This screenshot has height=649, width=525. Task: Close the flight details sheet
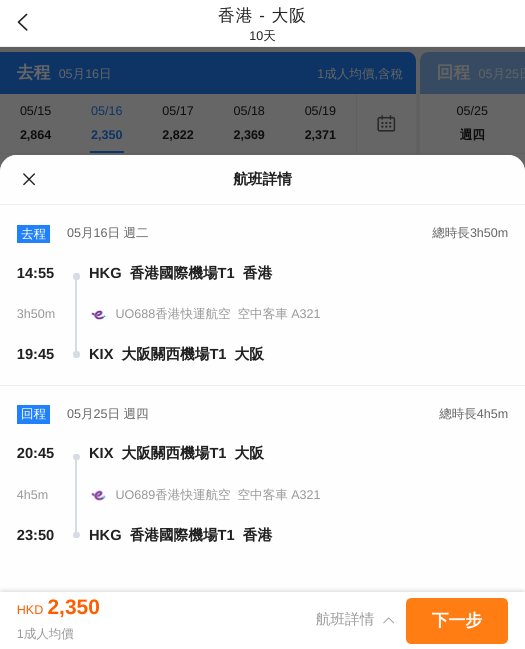pos(29,179)
